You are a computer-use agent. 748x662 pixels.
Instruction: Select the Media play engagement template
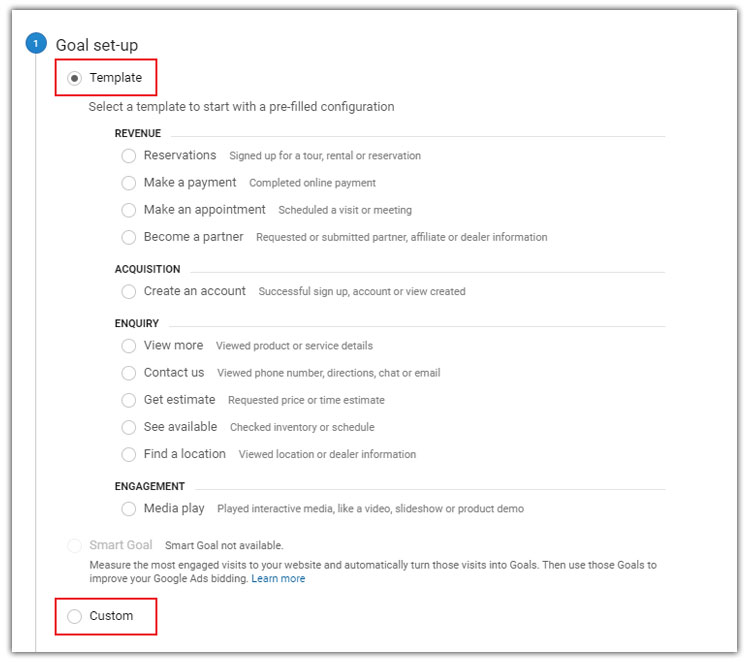[x=128, y=509]
